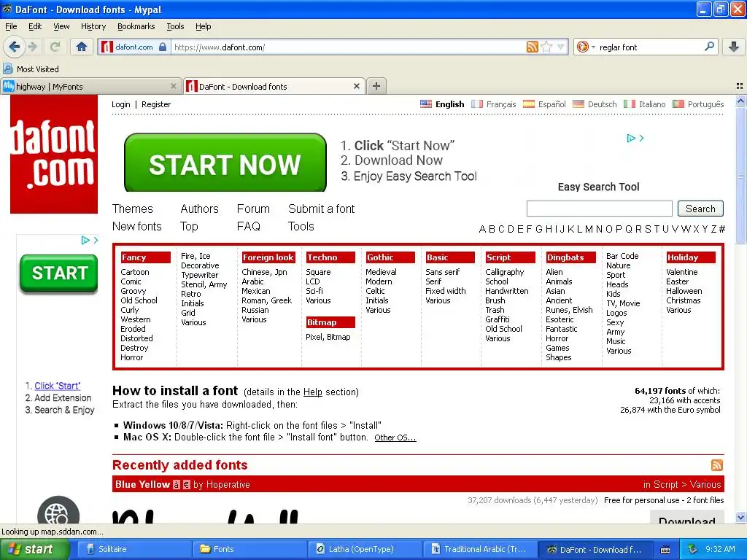
Task: Open the new tab plus button
Action: coord(376,86)
